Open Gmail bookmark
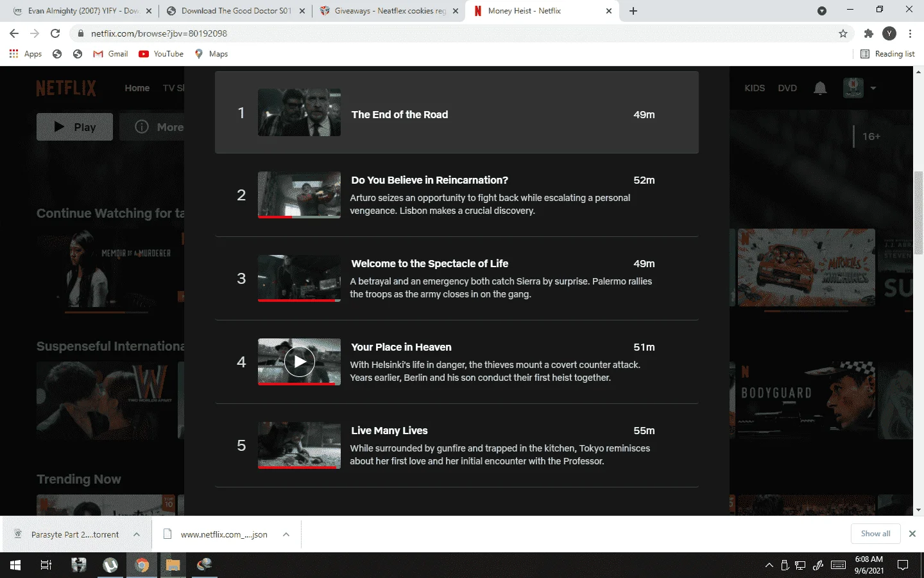This screenshot has width=924, height=578. (x=110, y=54)
